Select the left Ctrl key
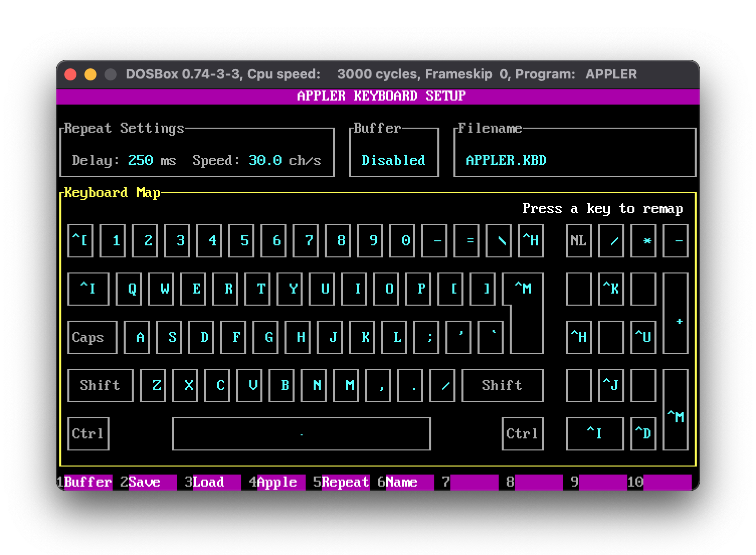756x555 pixels. [x=88, y=434]
